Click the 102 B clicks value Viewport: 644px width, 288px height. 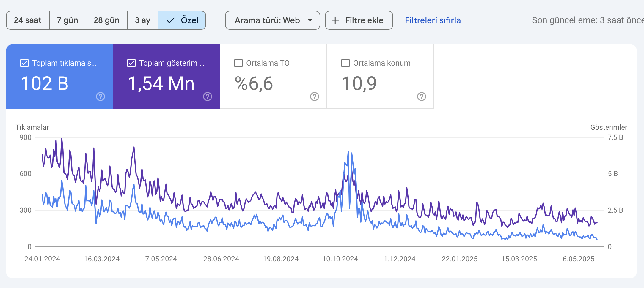point(45,83)
